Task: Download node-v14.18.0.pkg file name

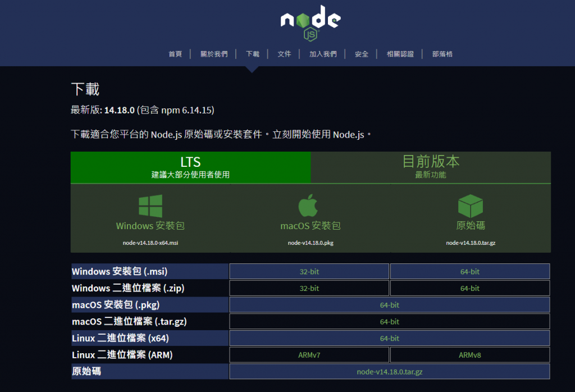Action: [x=311, y=243]
